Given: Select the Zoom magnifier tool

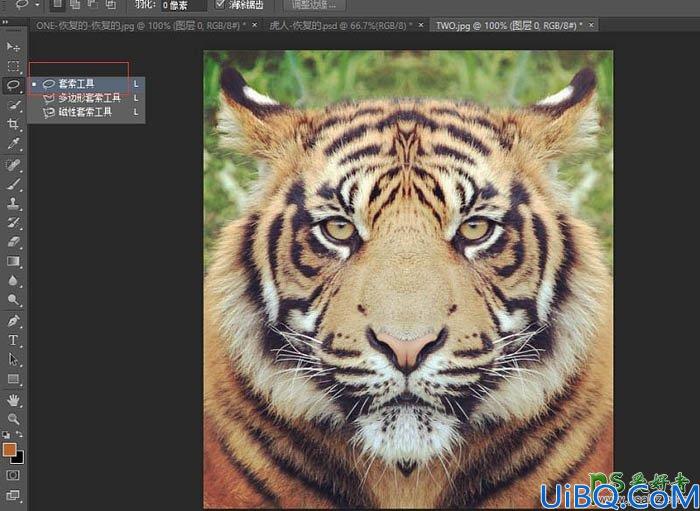Looking at the screenshot, I should (x=13, y=420).
